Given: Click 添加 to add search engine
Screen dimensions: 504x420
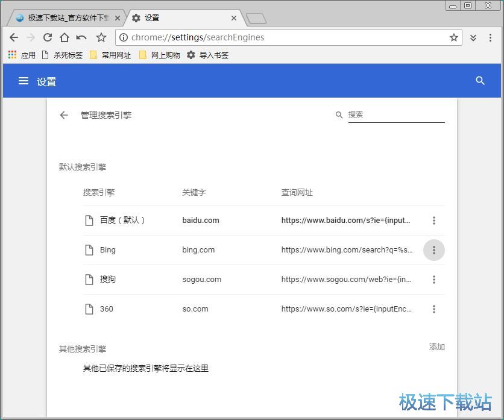Looking at the screenshot, I should tap(436, 346).
